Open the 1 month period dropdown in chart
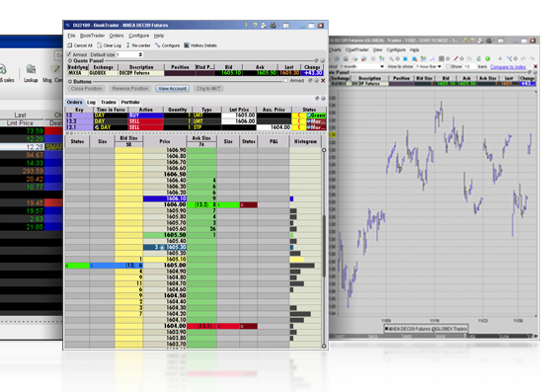551x392 pixels. click(382, 66)
